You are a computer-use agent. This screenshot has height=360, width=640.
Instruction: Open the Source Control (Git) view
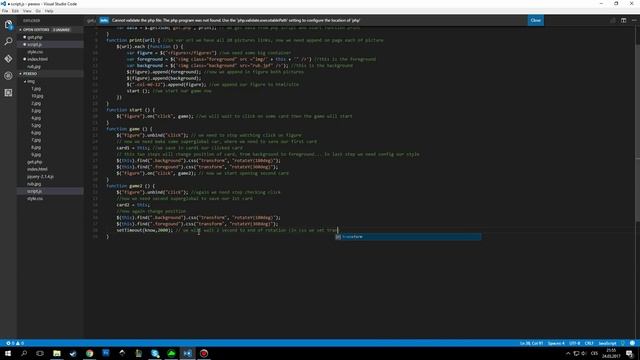click(8, 59)
